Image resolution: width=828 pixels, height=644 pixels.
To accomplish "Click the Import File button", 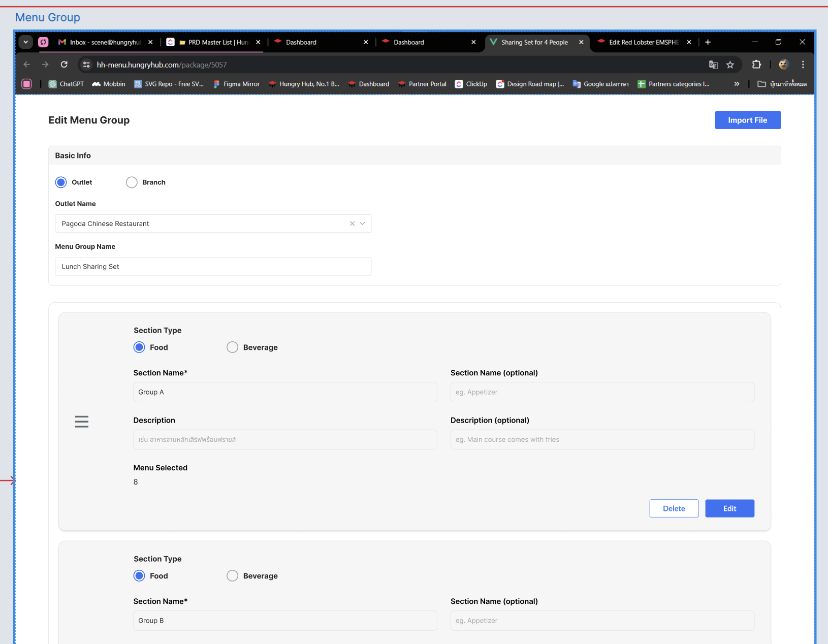I will 747,120.
